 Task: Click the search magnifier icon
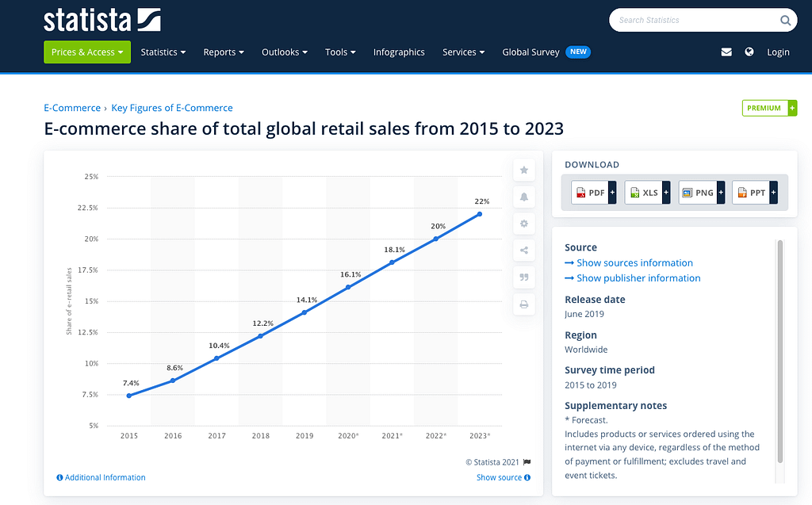785,20
